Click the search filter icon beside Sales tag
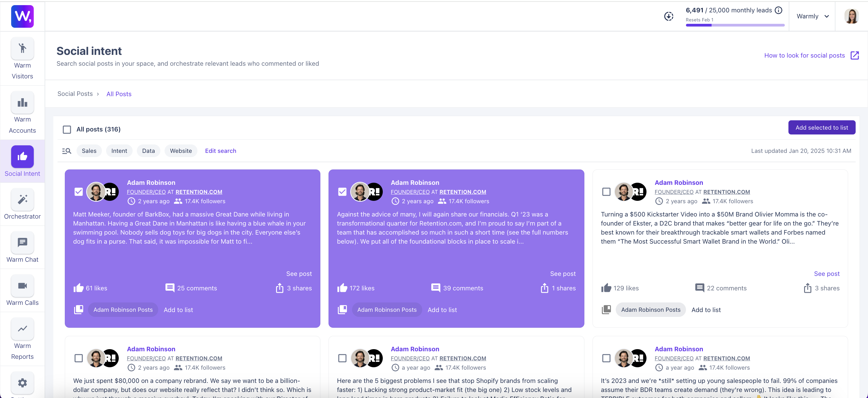The image size is (868, 398). (x=67, y=151)
